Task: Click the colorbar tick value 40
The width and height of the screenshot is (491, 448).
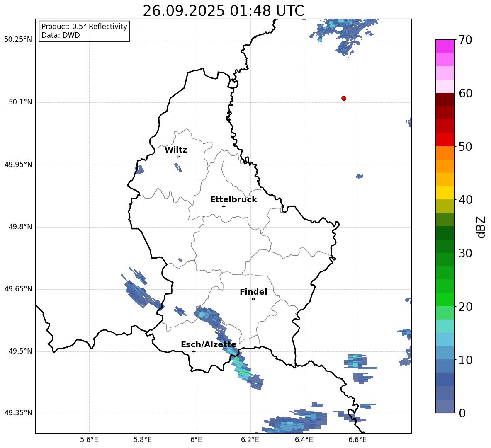Action: pyautogui.click(x=465, y=200)
